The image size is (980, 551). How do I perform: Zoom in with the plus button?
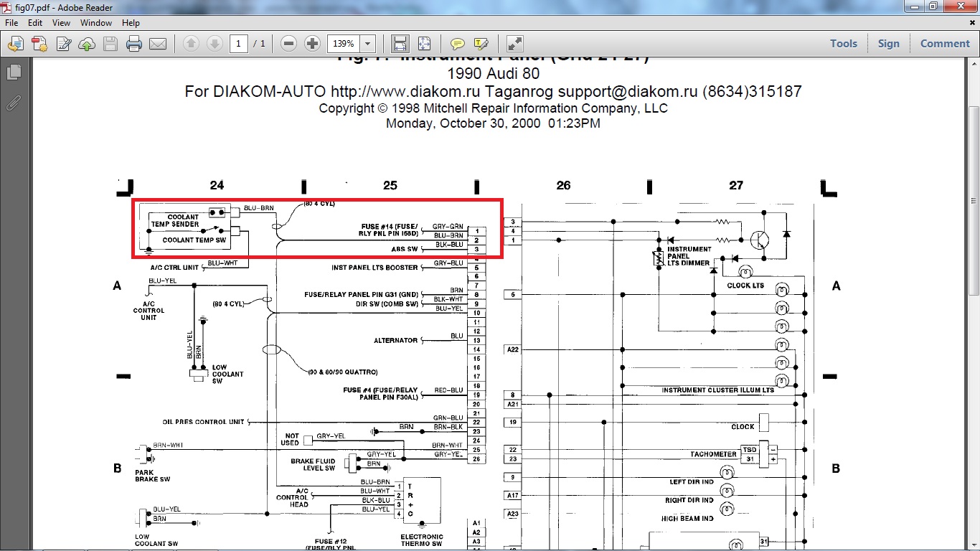pos(312,44)
